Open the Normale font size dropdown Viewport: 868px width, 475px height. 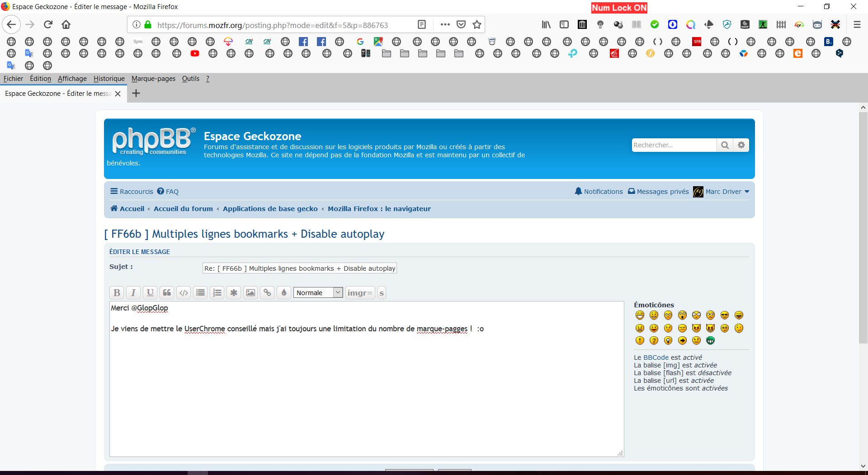(318, 293)
